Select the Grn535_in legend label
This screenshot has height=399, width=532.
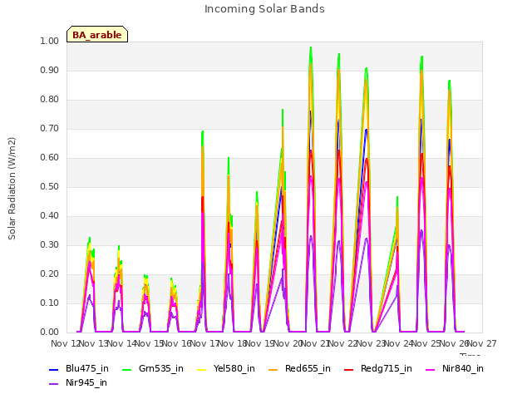tap(161, 369)
